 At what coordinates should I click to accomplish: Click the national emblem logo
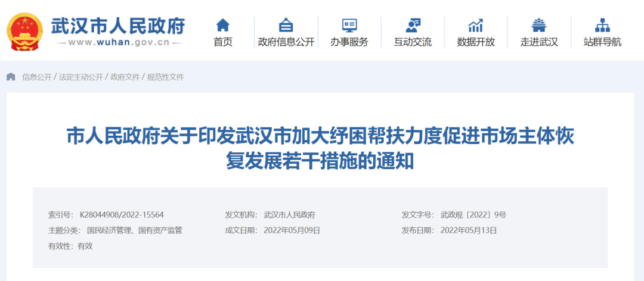coord(25,30)
